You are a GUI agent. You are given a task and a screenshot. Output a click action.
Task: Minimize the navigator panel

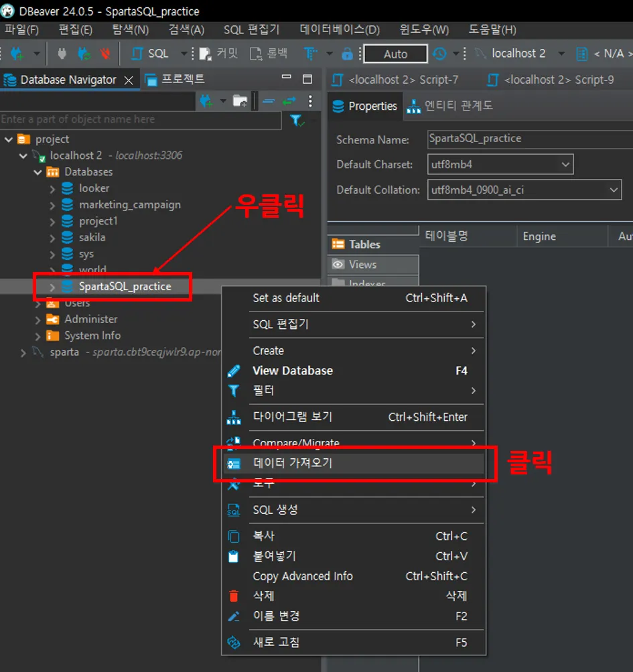coord(286,78)
